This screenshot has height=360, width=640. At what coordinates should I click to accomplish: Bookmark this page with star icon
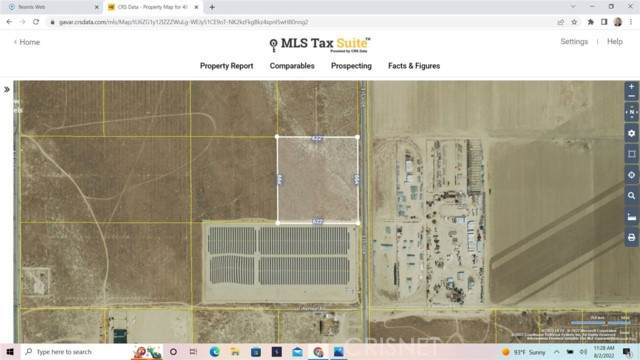click(574, 22)
